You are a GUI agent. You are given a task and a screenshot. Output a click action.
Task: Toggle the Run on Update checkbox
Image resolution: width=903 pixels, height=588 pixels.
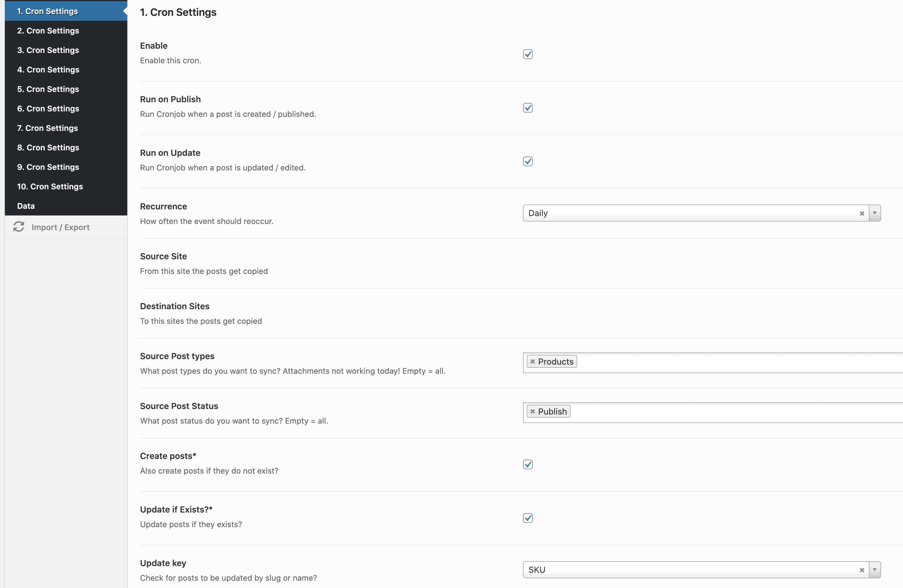coord(528,161)
